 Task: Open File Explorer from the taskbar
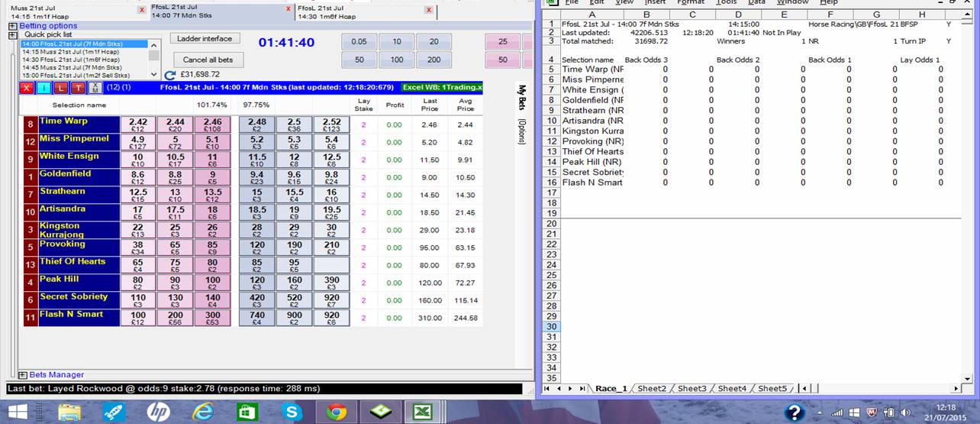point(69,413)
